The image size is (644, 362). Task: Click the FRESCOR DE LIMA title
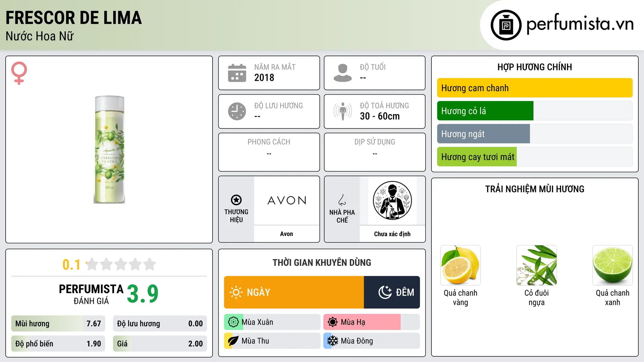(74, 18)
